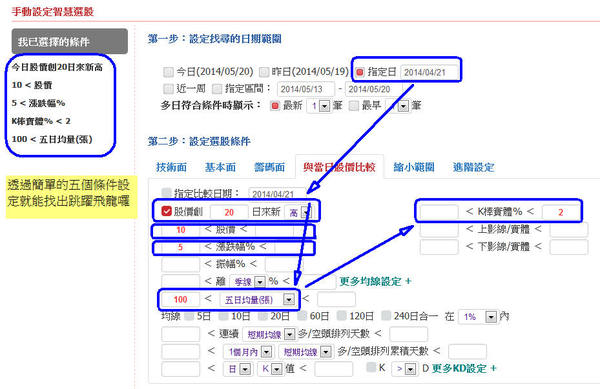Click the K棒實體% maximum field showing 2
The height and width of the screenshot is (389, 600).
click(x=561, y=212)
